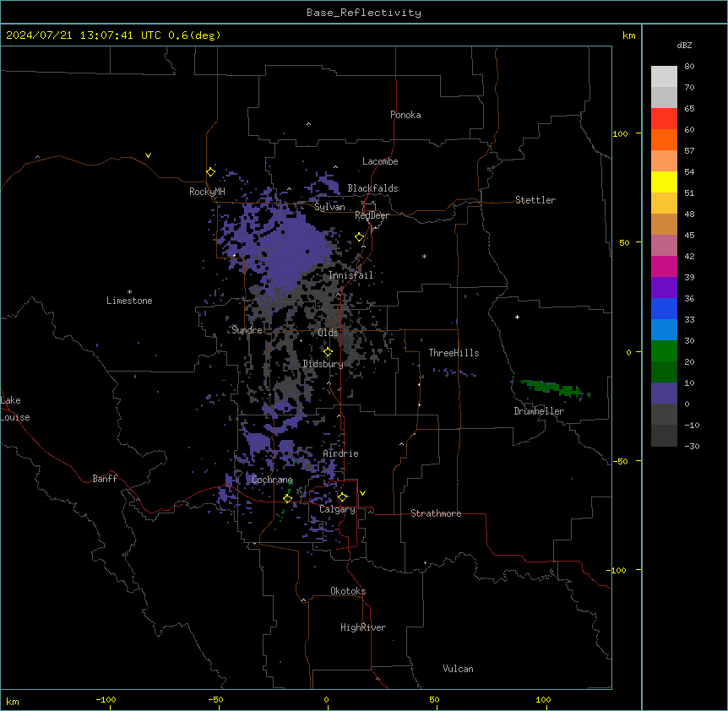
Task: Click the Lacombe city label
Action: pos(380,161)
